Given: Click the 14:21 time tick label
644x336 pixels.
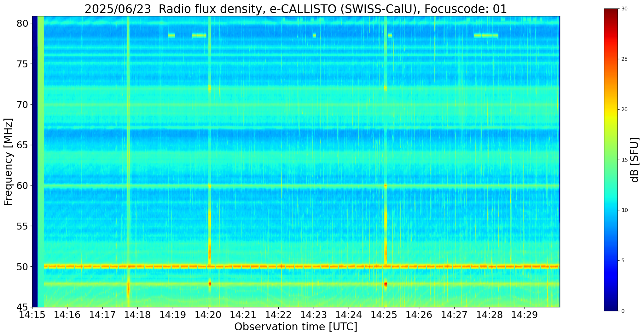Looking at the screenshot, I should click(243, 315).
